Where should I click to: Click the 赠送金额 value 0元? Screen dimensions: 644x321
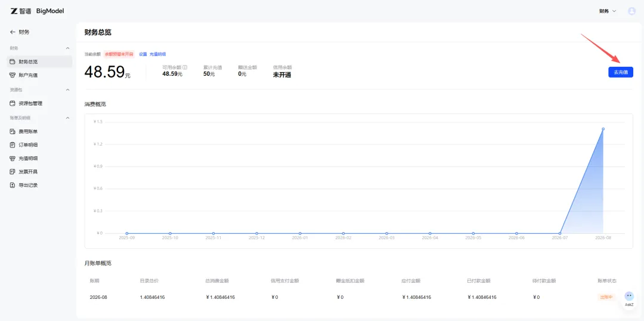point(242,74)
